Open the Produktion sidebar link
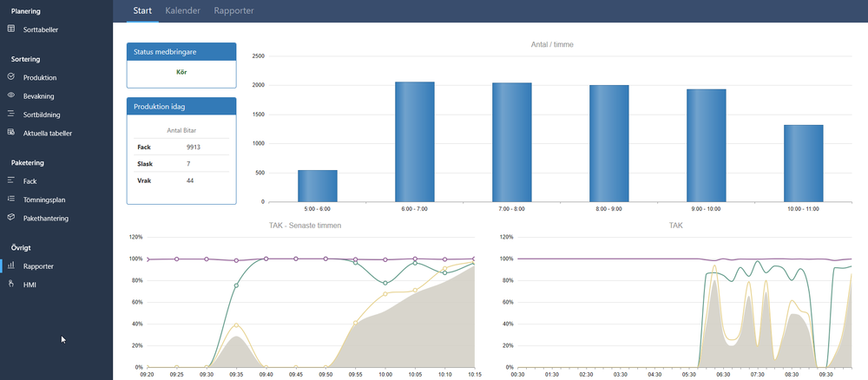The image size is (868, 380). (40, 77)
